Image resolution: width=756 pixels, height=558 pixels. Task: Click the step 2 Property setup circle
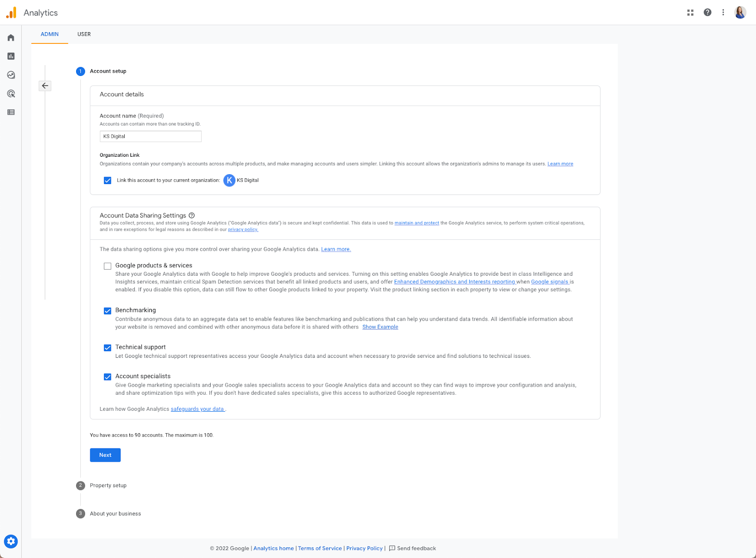(80, 485)
